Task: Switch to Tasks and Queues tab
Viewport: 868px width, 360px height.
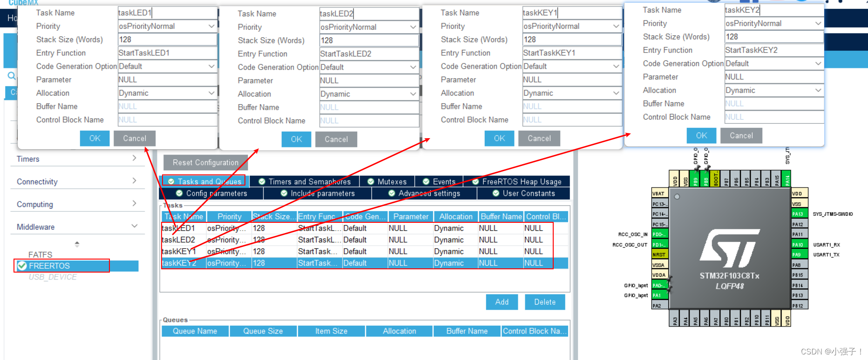Action: [x=205, y=181]
